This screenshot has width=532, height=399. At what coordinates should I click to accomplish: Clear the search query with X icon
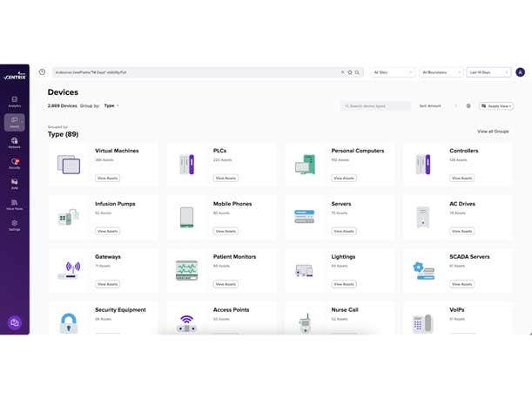pos(342,72)
